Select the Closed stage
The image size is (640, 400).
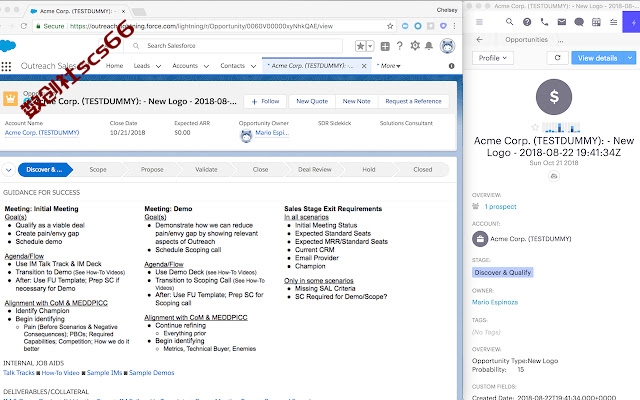(x=422, y=169)
